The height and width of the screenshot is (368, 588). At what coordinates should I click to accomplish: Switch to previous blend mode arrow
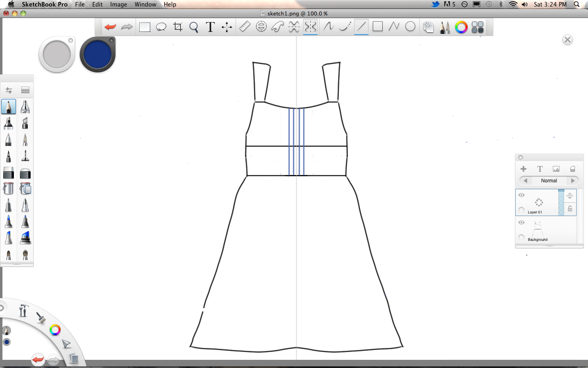[526, 181]
